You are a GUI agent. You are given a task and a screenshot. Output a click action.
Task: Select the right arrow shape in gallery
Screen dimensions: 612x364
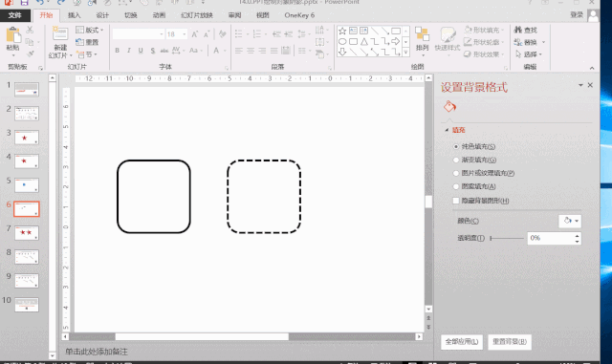[395, 41]
